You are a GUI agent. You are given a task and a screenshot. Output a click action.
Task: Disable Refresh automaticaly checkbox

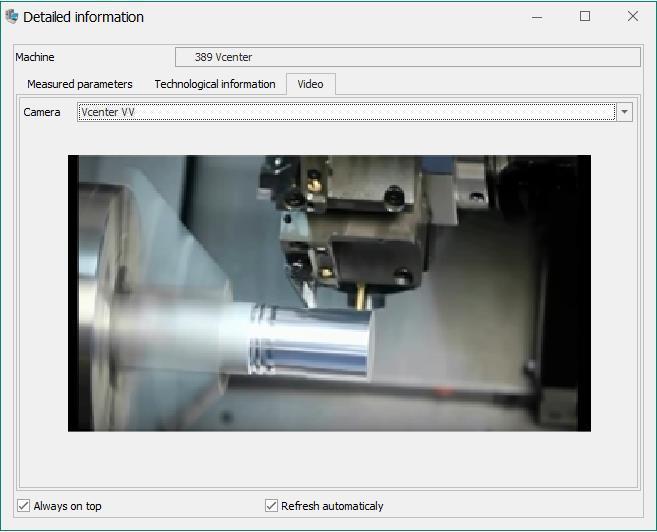click(272, 506)
